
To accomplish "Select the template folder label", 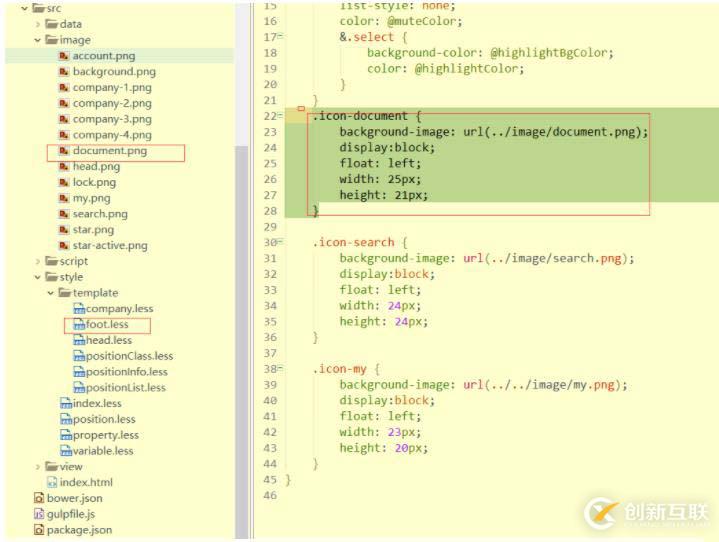I will click(95, 293).
